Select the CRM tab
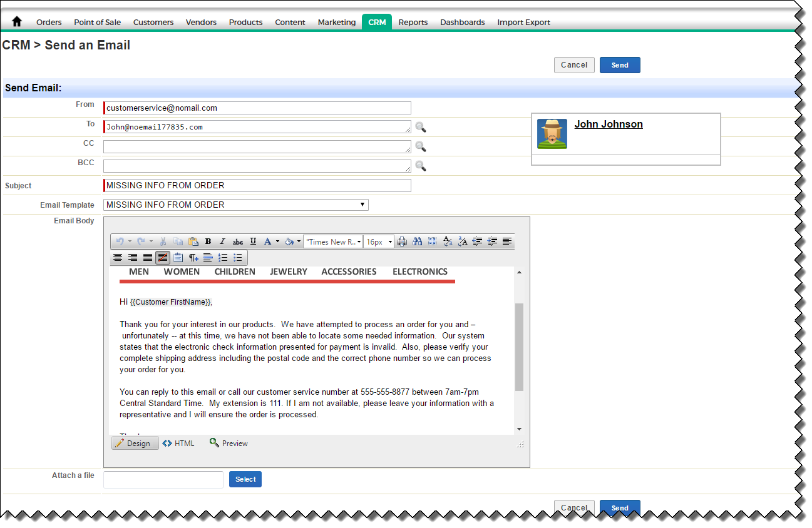812x528 pixels. [377, 22]
